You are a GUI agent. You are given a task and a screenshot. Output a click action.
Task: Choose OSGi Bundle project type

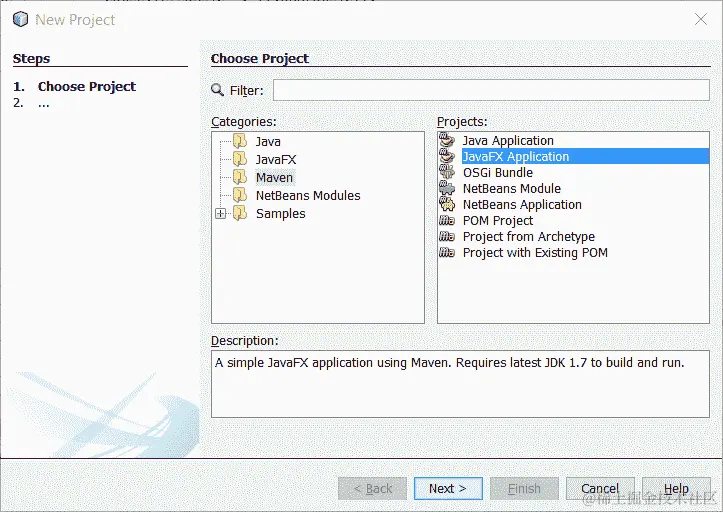pyautogui.click(x=498, y=173)
